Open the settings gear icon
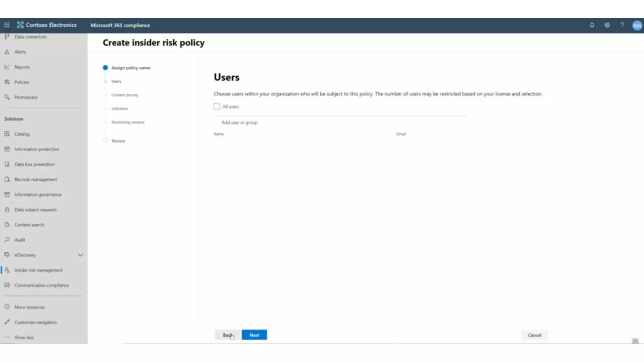Viewport: 644px width, 362px height. (x=607, y=25)
